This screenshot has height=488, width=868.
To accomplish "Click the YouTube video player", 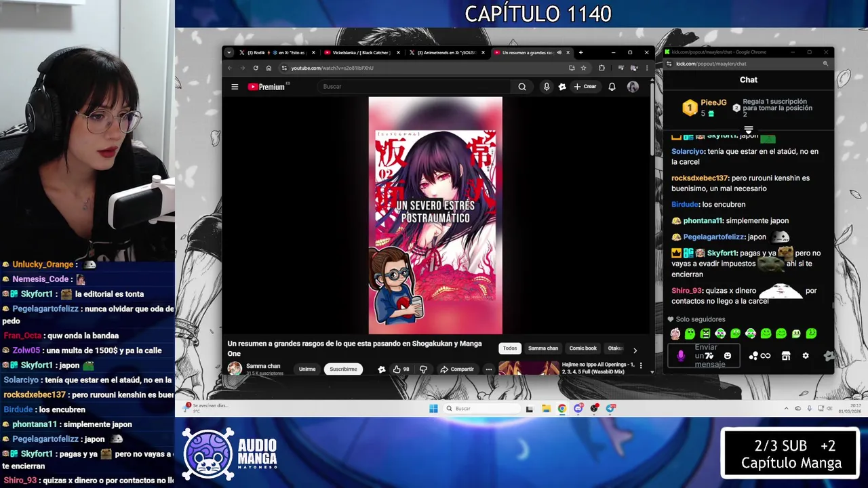I will coord(435,216).
